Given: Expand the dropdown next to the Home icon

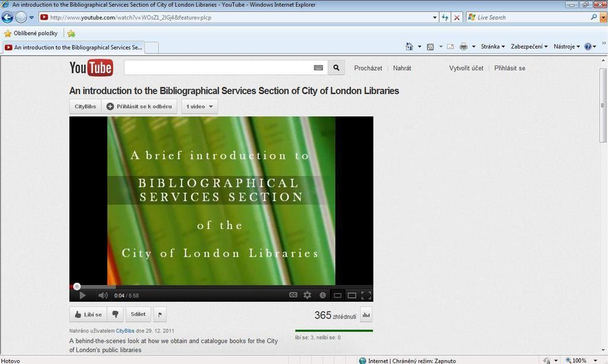Looking at the screenshot, I should pos(419,46).
